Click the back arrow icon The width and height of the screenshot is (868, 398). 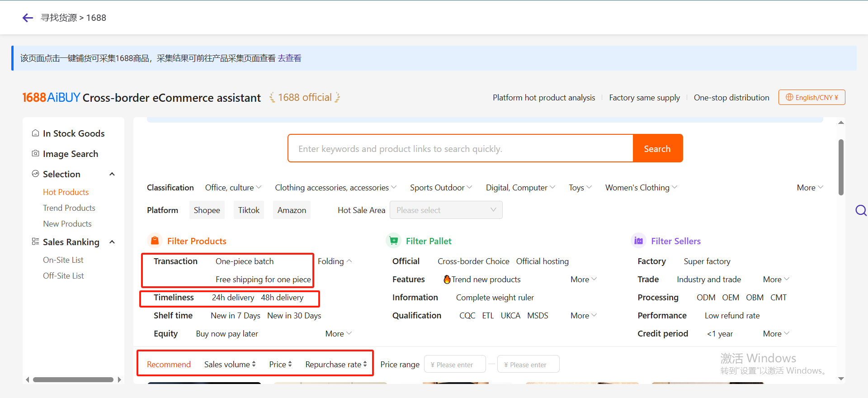point(28,18)
